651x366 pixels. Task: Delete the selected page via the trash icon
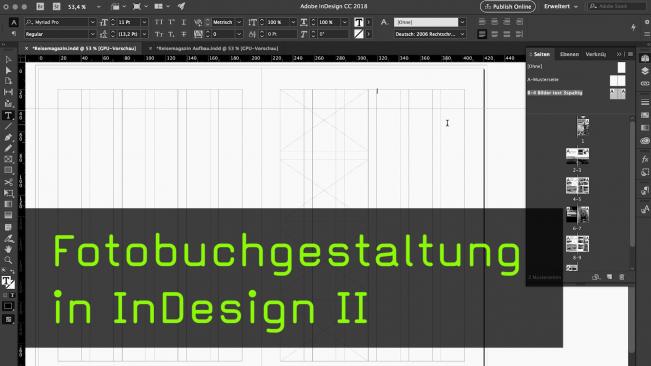(622, 277)
